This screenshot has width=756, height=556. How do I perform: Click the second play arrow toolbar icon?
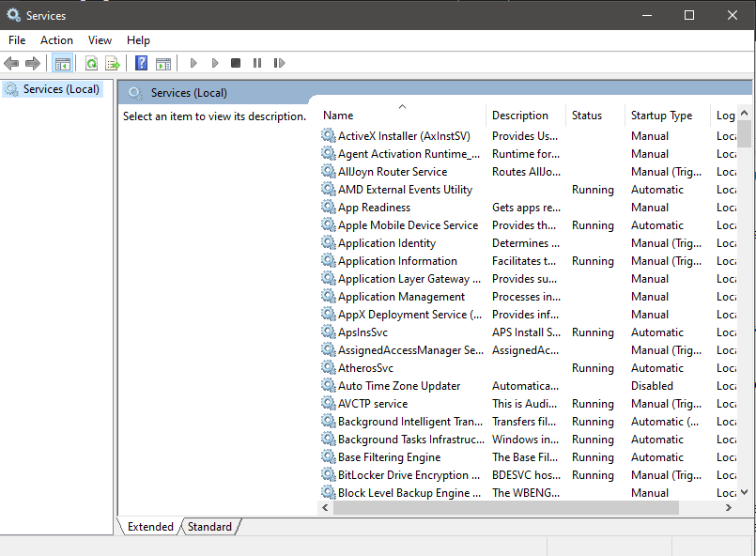(215, 63)
